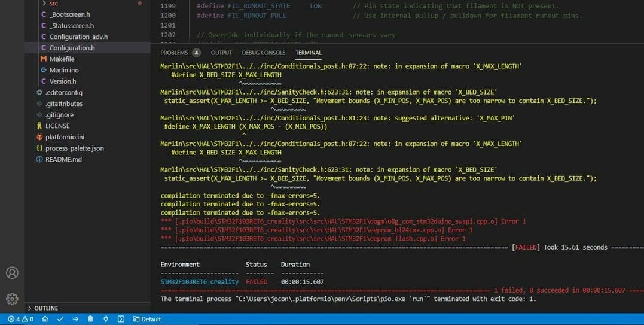This screenshot has height=325, width=644.
Task: Click the git icon beside .gitignore
Action: point(39,115)
